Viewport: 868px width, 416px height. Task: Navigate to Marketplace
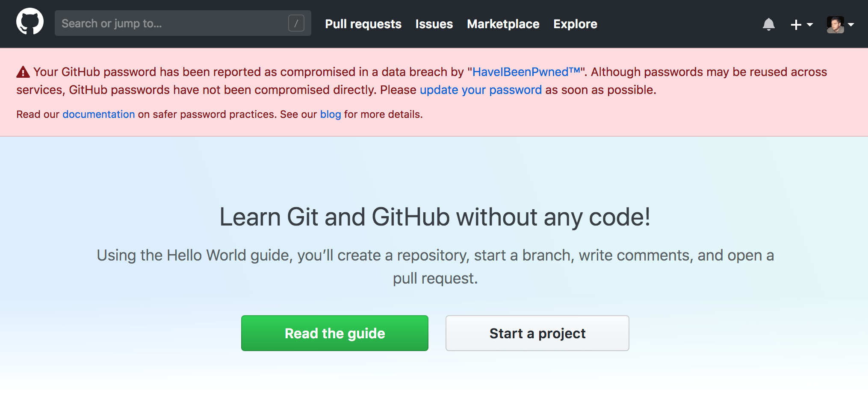pos(503,24)
